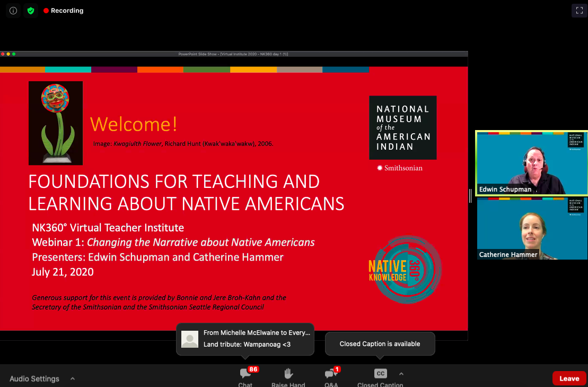Click the sender avatar in chat notification

[x=190, y=339]
